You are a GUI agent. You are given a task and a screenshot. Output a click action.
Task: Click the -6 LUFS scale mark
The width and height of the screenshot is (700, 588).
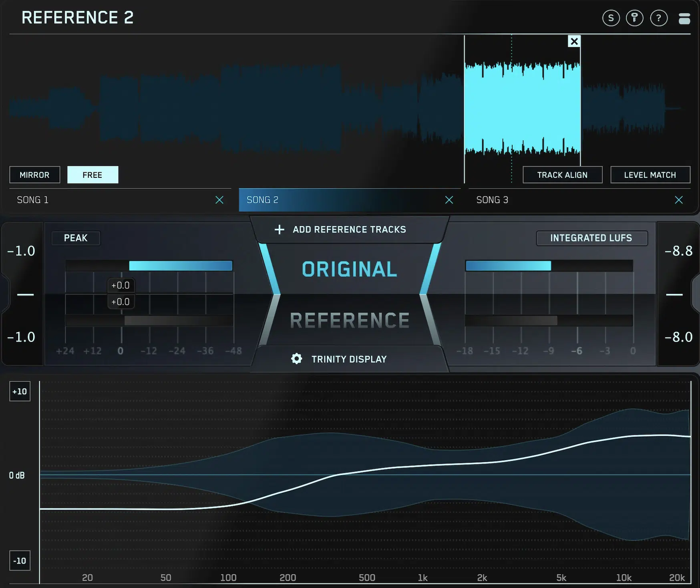(x=577, y=351)
